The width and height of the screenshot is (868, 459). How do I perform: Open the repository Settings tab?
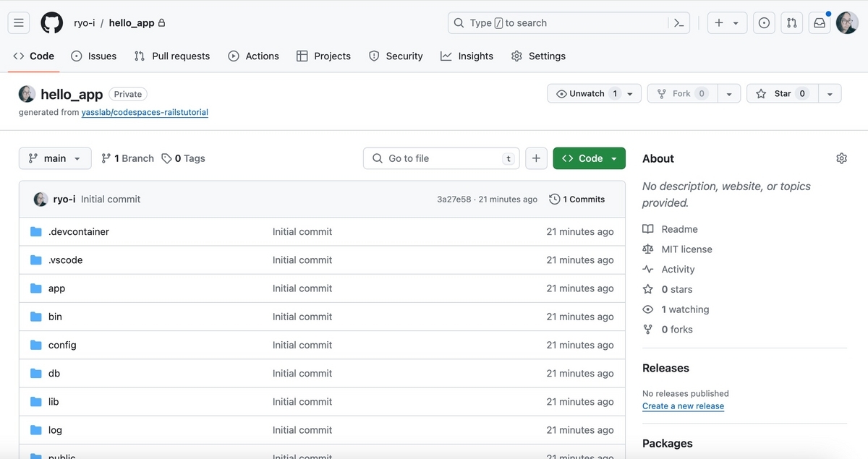click(x=538, y=56)
